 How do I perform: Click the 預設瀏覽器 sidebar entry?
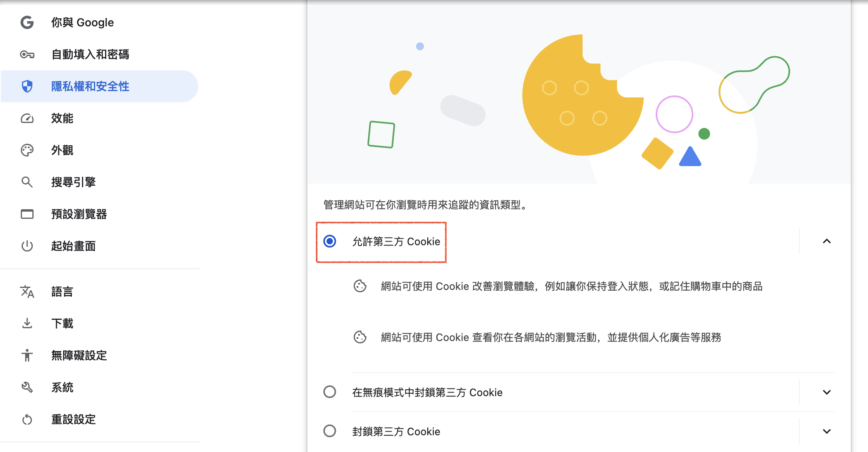[79, 214]
